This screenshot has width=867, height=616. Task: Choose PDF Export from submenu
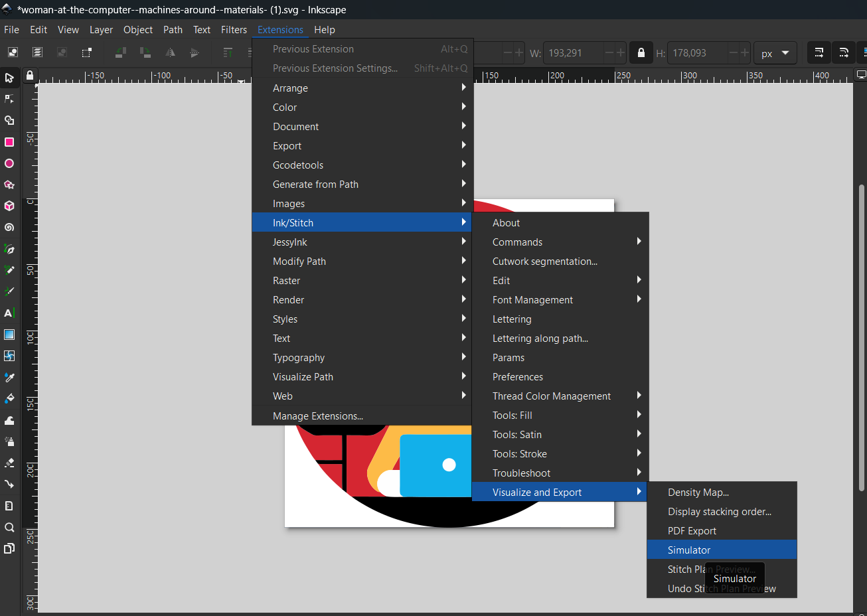[x=722, y=530]
